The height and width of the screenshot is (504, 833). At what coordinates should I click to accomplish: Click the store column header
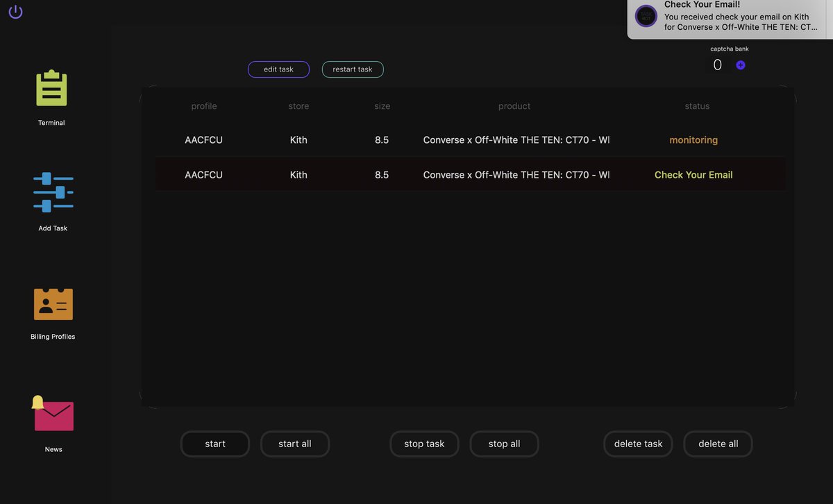tap(298, 106)
